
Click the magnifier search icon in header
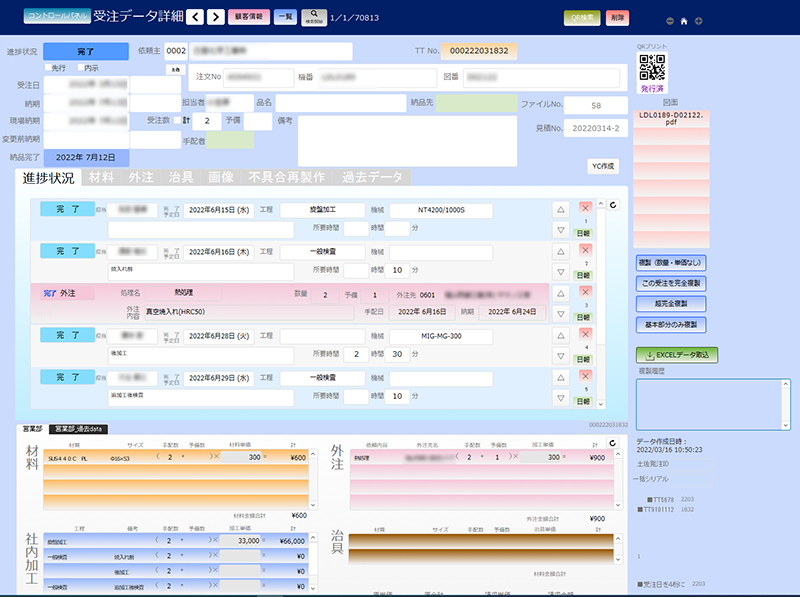(313, 16)
